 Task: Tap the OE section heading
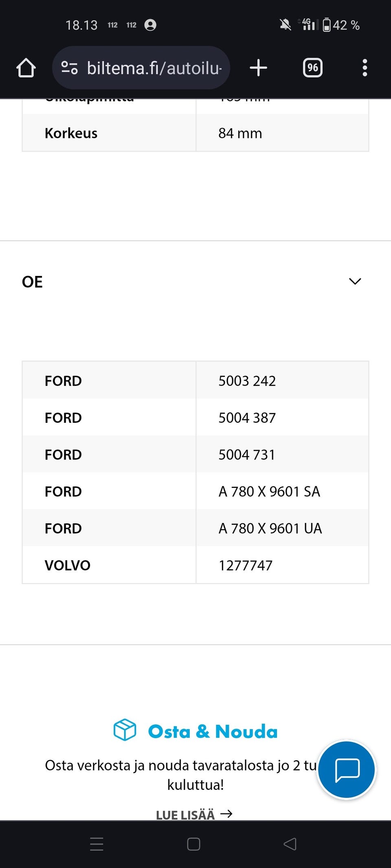(x=33, y=282)
